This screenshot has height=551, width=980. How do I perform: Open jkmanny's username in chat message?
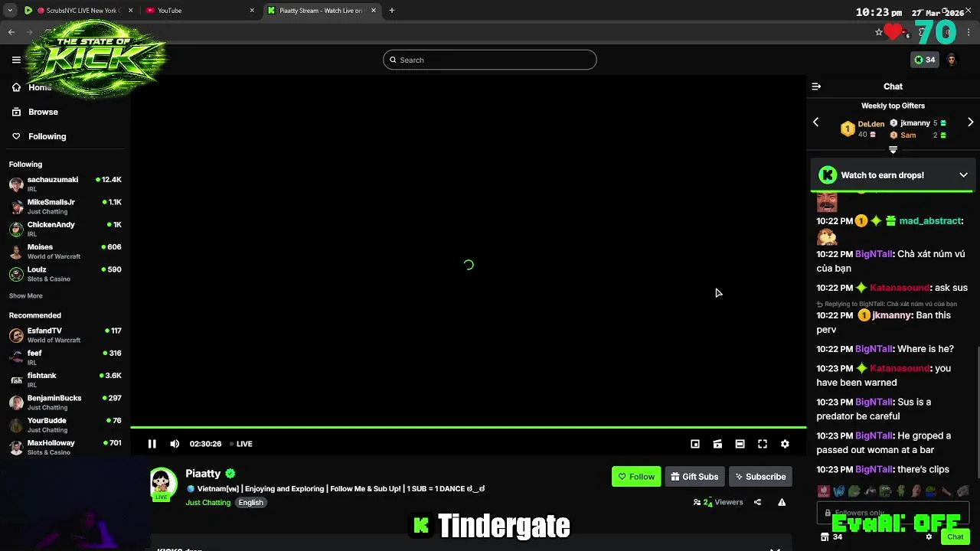tap(892, 315)
